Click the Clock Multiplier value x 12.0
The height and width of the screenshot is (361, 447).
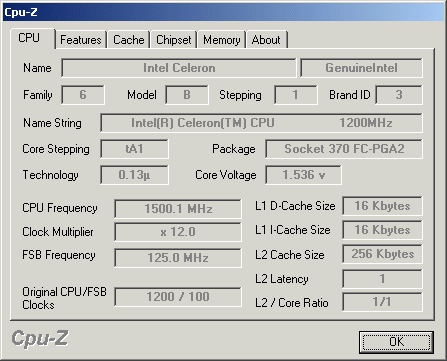178,232
